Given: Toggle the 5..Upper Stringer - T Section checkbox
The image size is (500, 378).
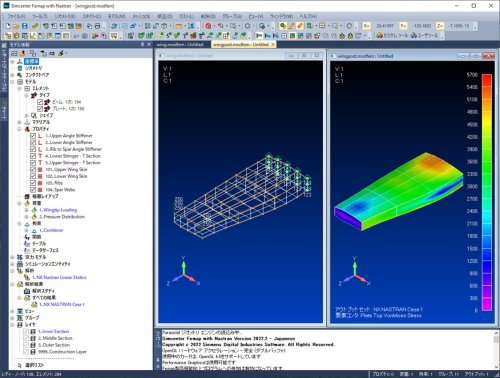Looking at the screenshot, I should 33,163.
